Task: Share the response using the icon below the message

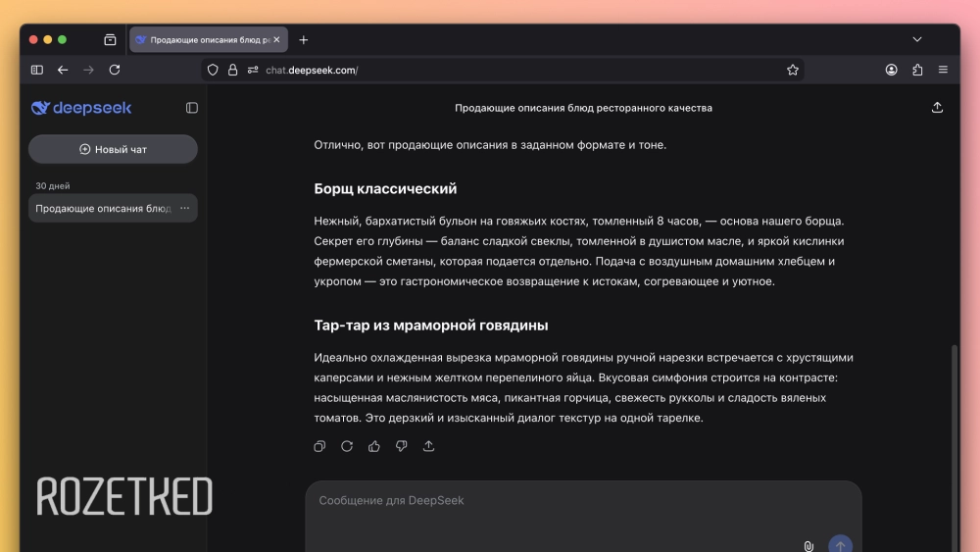Action: click(429, 446)
